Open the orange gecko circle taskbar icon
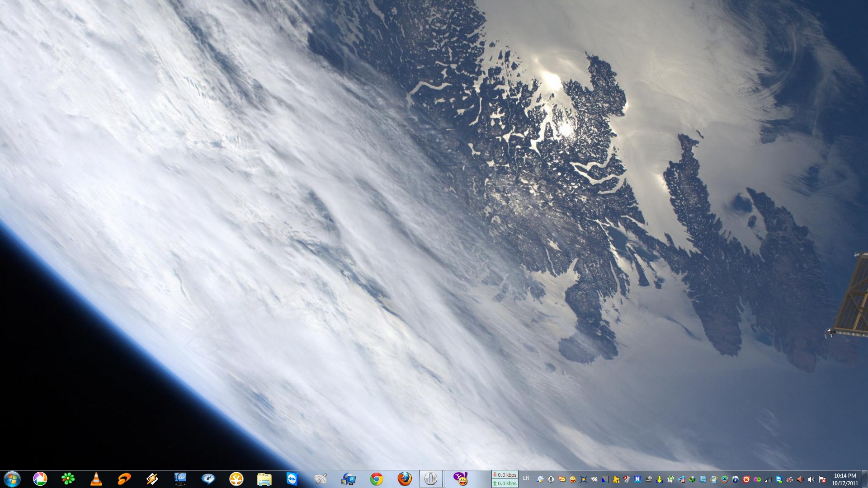 pos(236,479)
